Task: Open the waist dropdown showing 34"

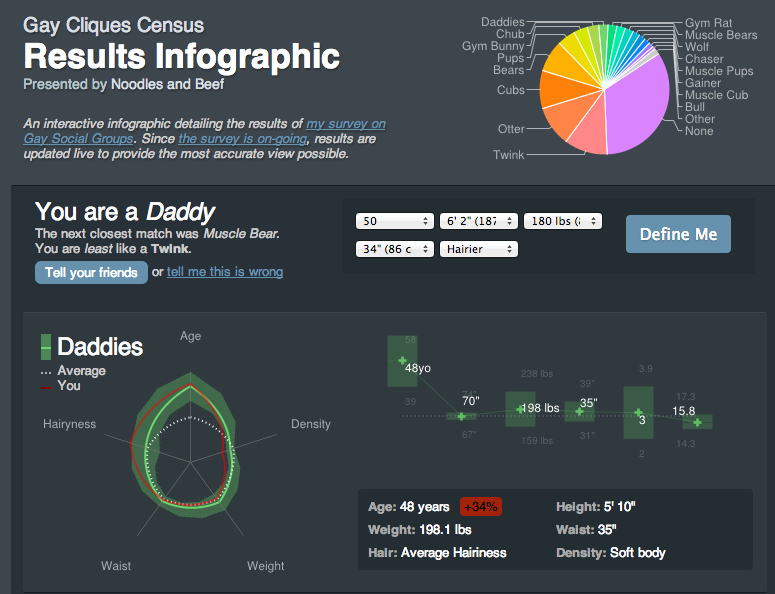Action: coord(394,249)
